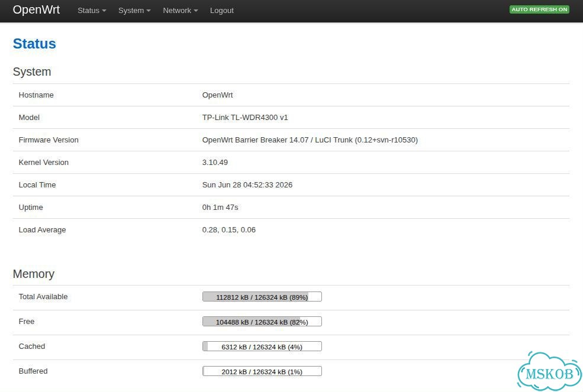Click the Buffered 1% progress bar
The width and height of the screenshot is (583, 392).
click(x=262, y=371)
